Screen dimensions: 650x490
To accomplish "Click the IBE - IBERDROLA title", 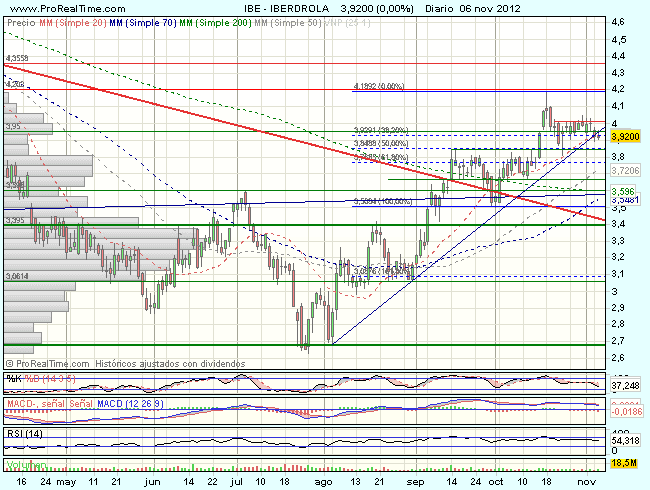I will click(x=286, y=8).
